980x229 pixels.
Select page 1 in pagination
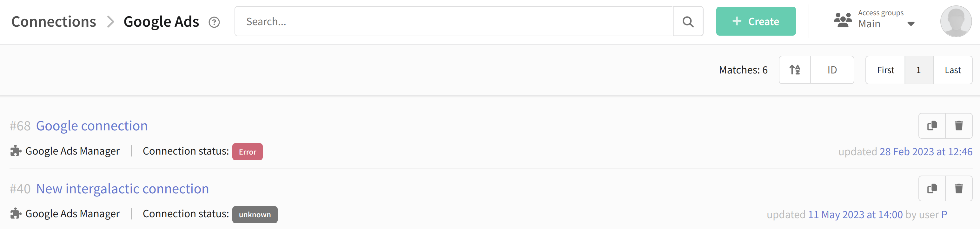pyautogui.click(x=919, y=70)
